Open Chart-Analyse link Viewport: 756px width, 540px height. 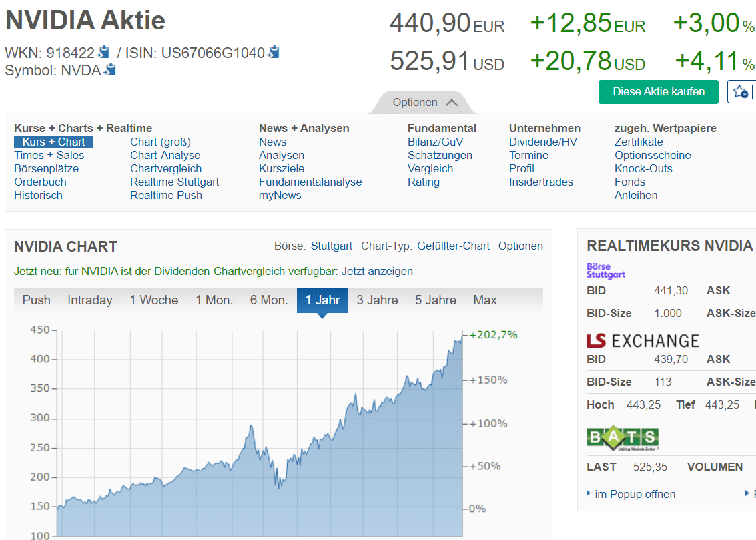point(165,156)
